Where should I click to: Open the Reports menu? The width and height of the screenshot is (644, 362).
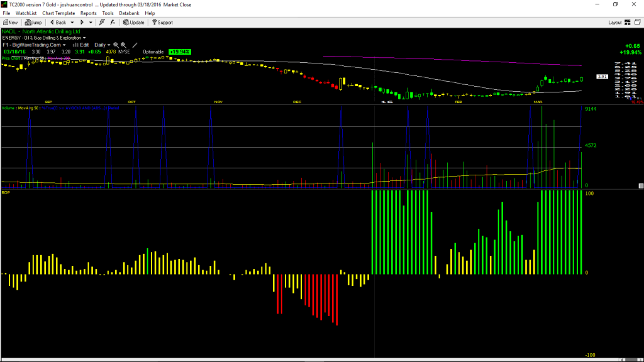pyautogui.click(x=88, y=13)
